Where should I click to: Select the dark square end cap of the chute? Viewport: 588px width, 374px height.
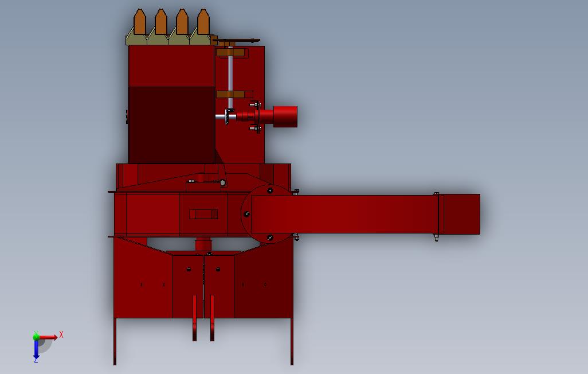[x=462, y=214]
